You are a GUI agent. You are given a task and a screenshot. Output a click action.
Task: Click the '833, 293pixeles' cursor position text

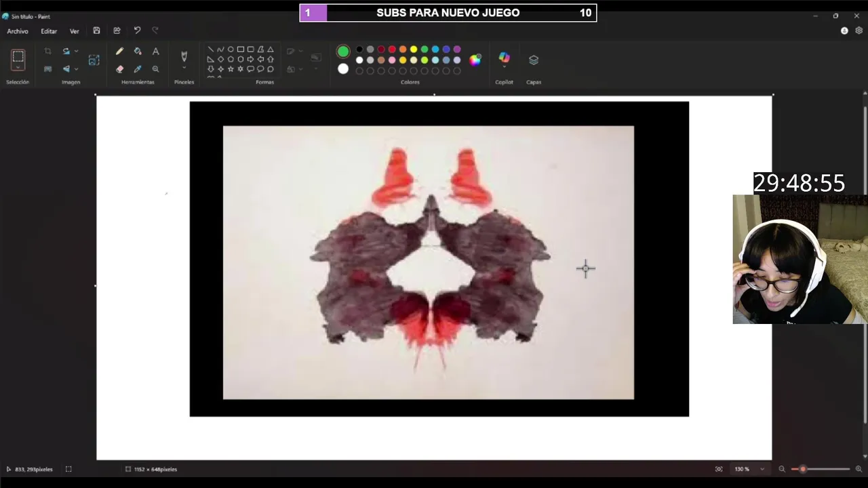(x=34, y=469)
